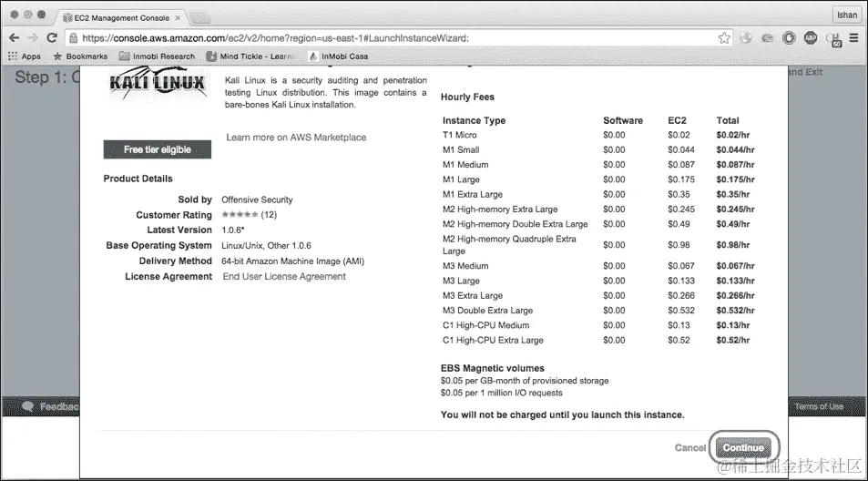The width and height of the screenshot is (868, 481).
Task: Open the Terms of Use footer link
Action: (x=819, y=406)
